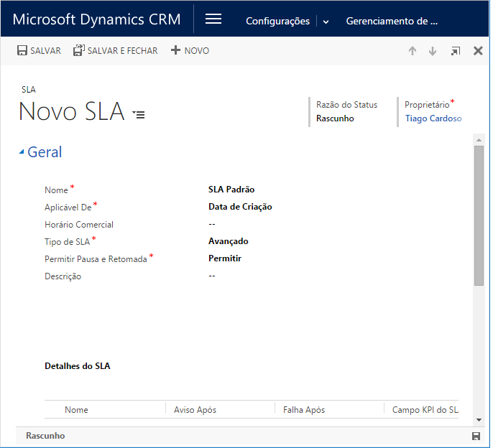Open the hamburger navigation menu
The width and height of the screenshot is (493, 448).
(x=213, y=19)
